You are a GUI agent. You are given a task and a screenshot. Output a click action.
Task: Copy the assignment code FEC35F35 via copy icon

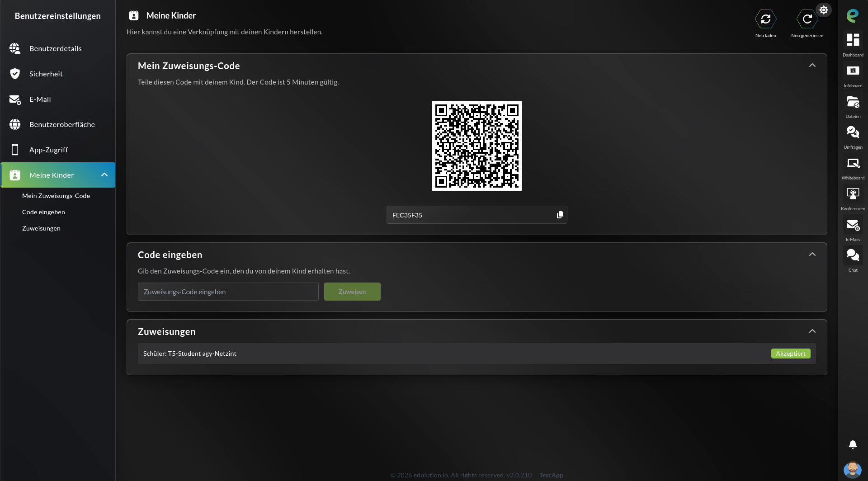tap(560, 215)
